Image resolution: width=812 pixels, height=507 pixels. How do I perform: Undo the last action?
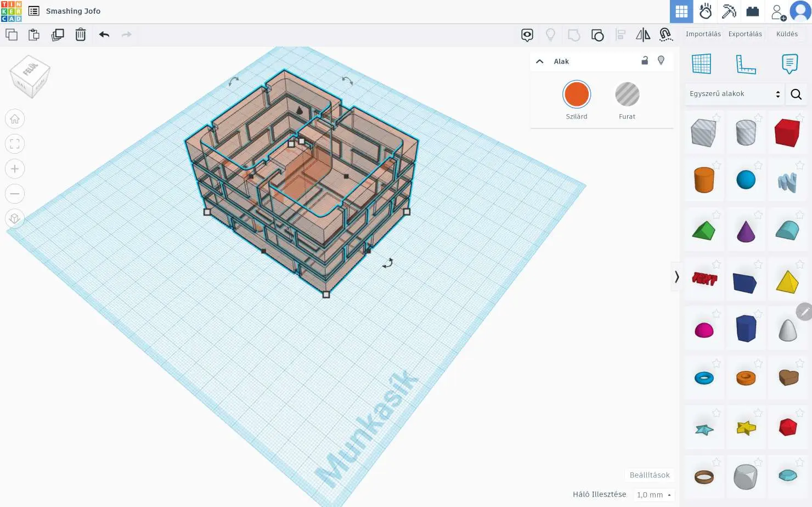[x=104, y=35]
